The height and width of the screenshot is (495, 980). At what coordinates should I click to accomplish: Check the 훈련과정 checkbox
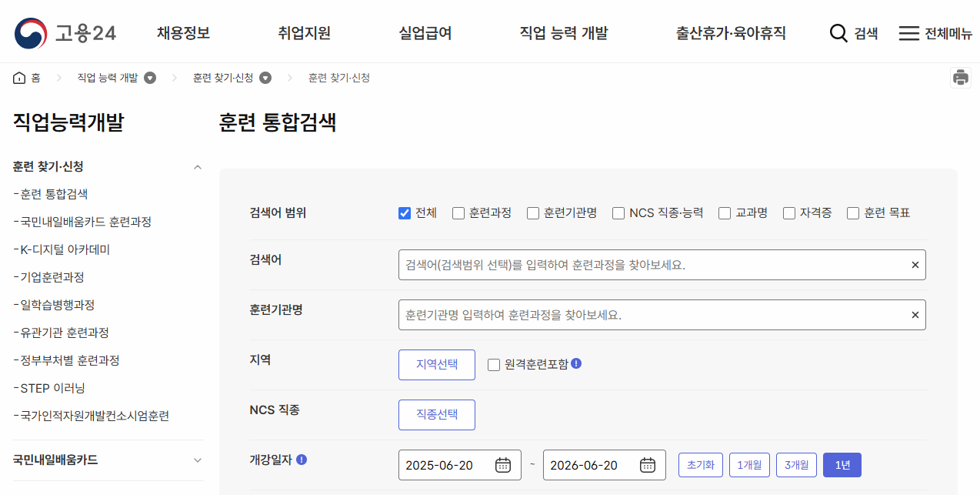click(458, 213)
